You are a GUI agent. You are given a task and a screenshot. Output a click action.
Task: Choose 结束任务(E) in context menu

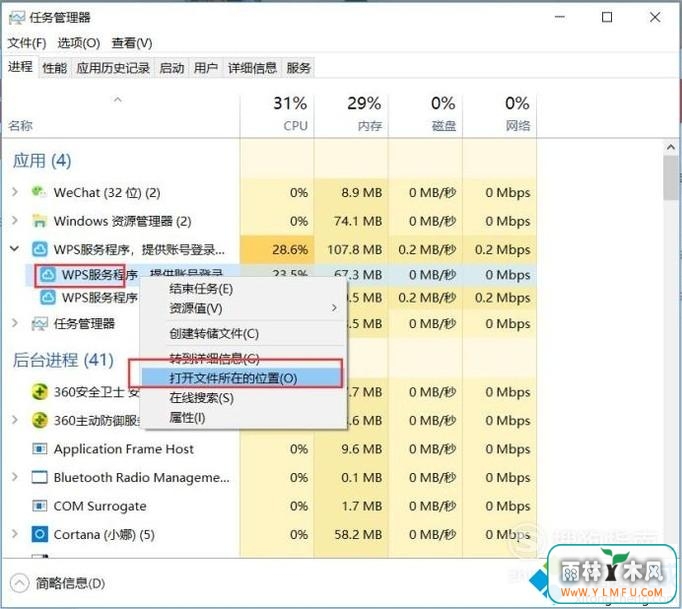244,289
